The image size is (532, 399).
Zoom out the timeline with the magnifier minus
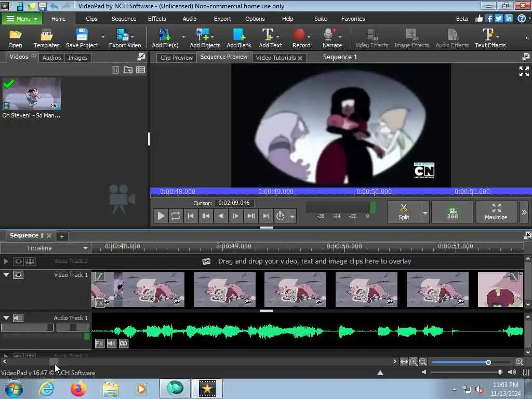(x=422, y=362)
